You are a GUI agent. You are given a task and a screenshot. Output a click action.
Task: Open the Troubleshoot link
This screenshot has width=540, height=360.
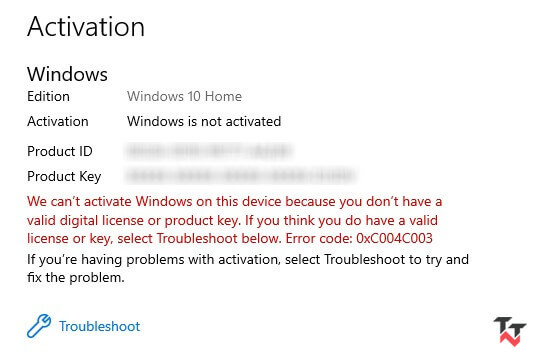(x=100, y=326)
